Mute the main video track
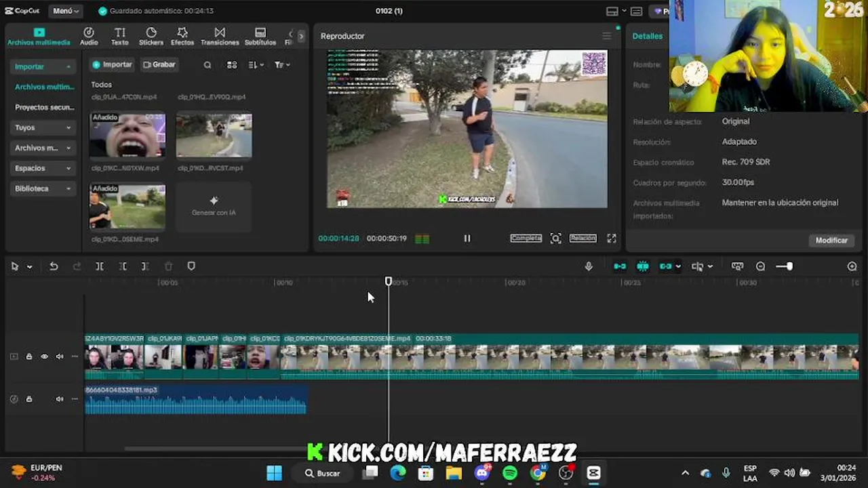 pos(60,357)
